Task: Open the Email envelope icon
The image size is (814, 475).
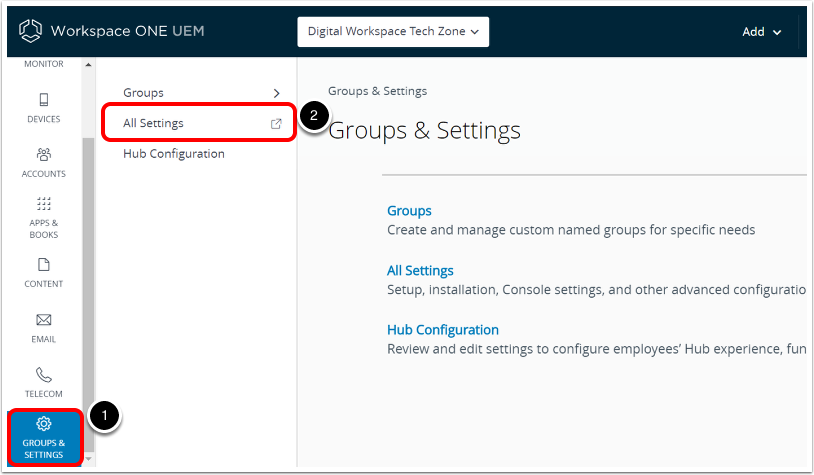Action: pyautogui.click(x=44, y=320)
